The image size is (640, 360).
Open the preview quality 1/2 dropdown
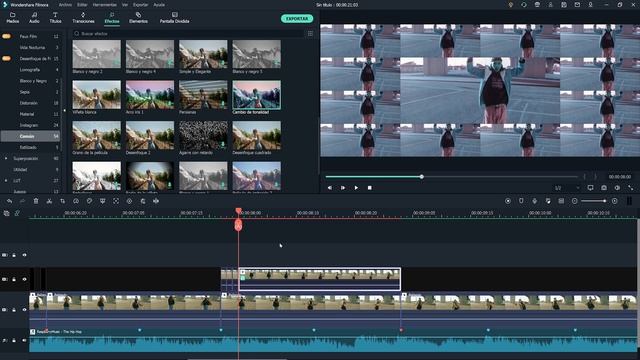pyautogui.click(x=567, y=188)
